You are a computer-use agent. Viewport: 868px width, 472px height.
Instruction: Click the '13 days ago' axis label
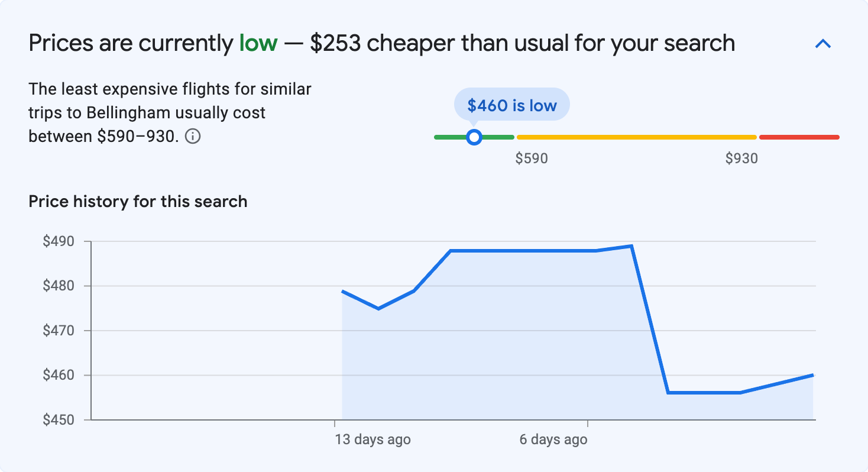coord(373,439)
